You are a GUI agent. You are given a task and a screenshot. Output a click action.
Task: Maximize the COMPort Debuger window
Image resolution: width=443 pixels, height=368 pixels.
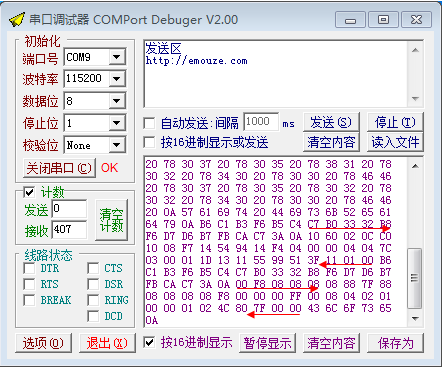click(x=383, y=20)
